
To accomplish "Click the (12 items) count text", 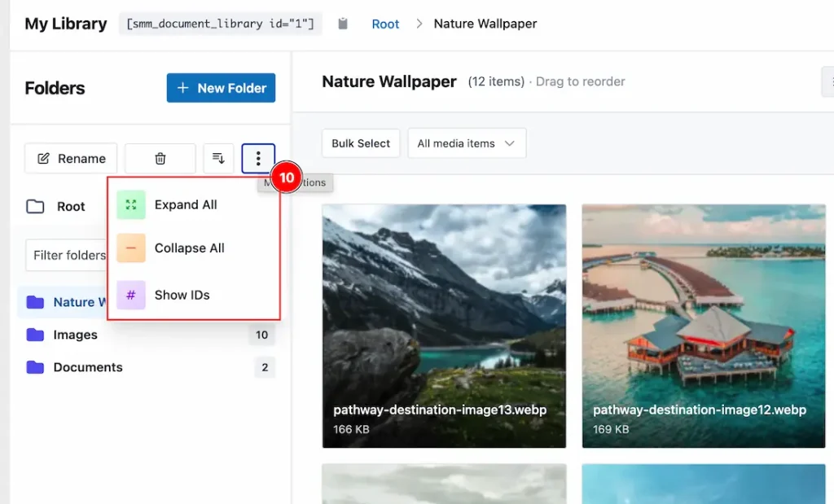I will coord(496,81).
